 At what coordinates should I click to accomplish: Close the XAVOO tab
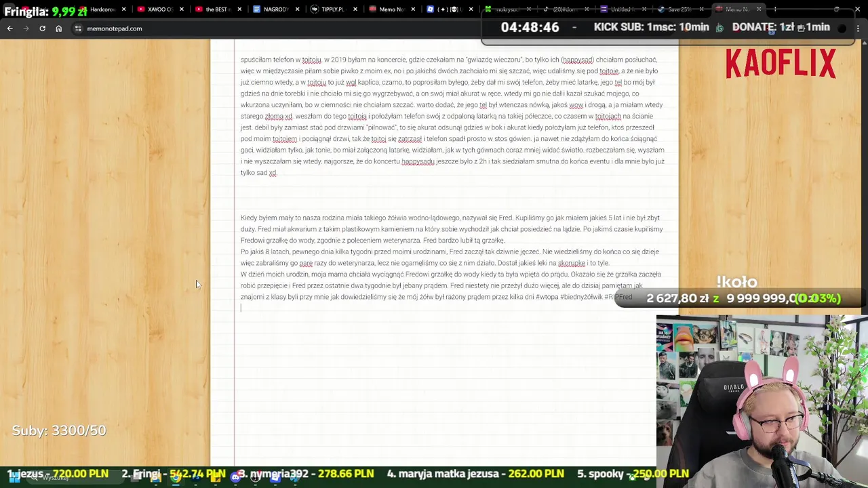[181, 9]
